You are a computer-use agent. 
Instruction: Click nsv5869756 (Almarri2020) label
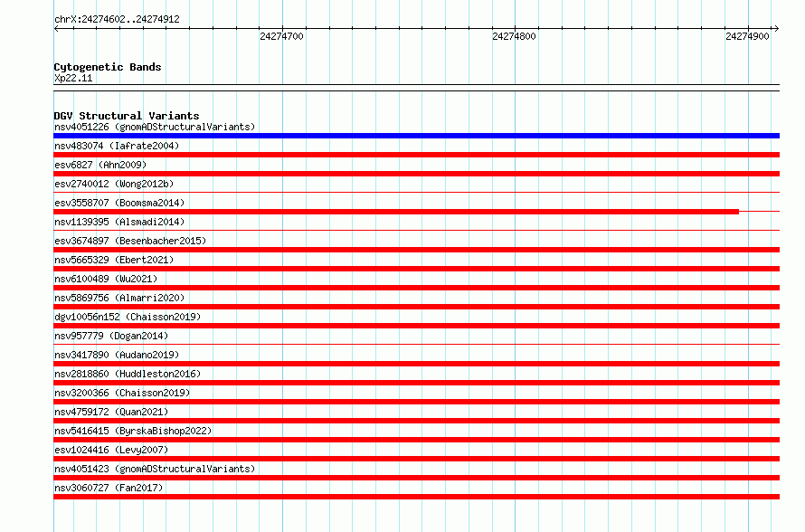point(119,298)
